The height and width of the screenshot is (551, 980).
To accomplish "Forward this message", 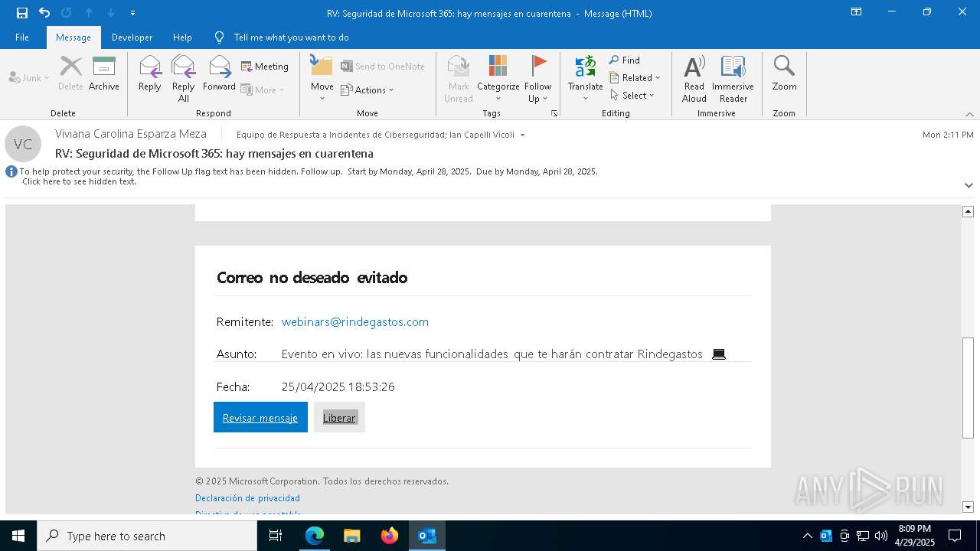I will point(220,74).
